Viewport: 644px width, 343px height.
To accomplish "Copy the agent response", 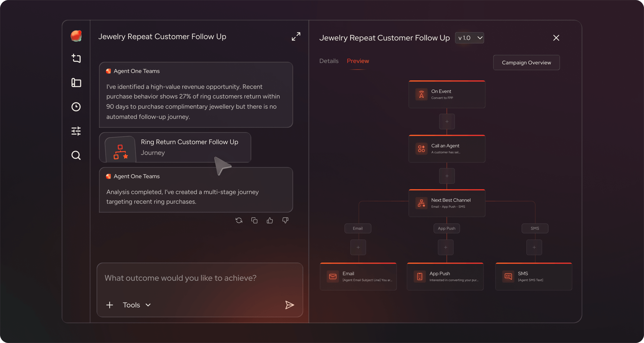I will (x=254, y=220).
